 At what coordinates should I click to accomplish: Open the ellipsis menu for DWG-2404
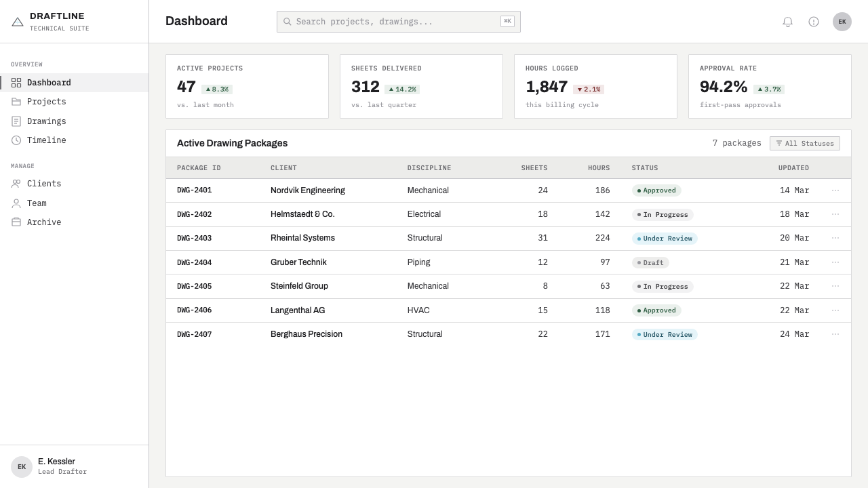835,262
